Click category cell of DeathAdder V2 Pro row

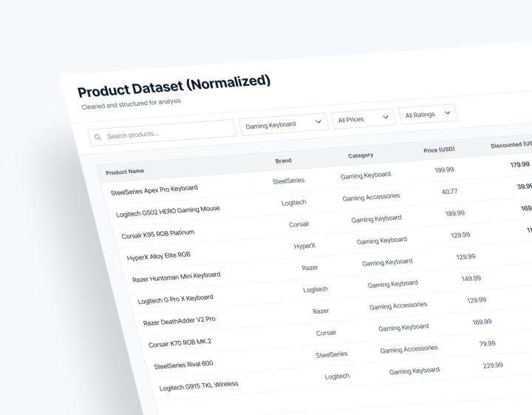[x=398, y=306]
